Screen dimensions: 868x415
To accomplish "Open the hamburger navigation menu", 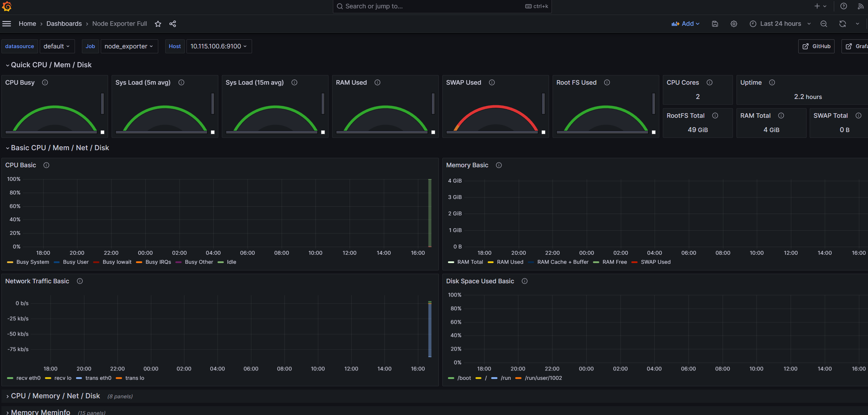I will click(7, 24).
